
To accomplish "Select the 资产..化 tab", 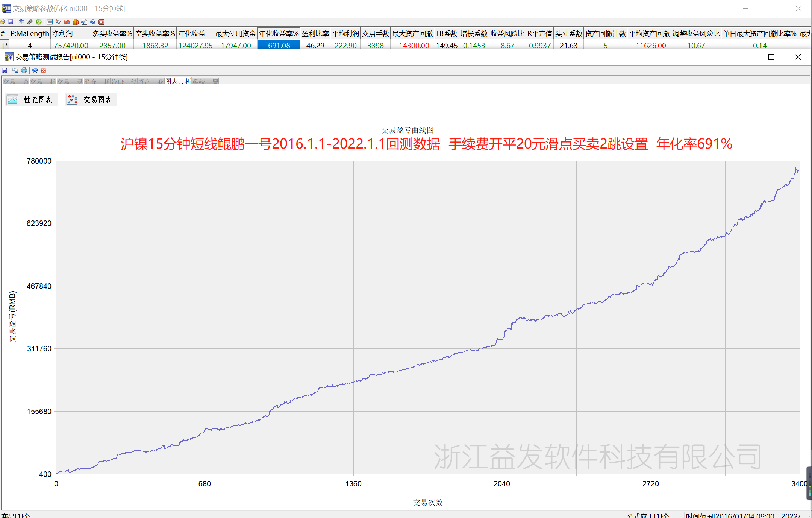I will click(x=151, y=82).
